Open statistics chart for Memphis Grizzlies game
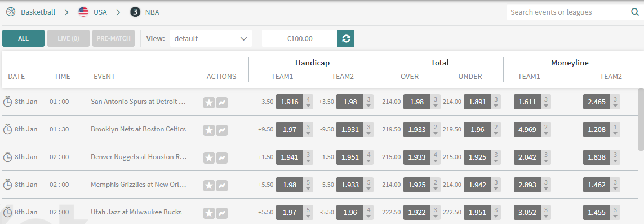644x224 pixels. point(222,185)
